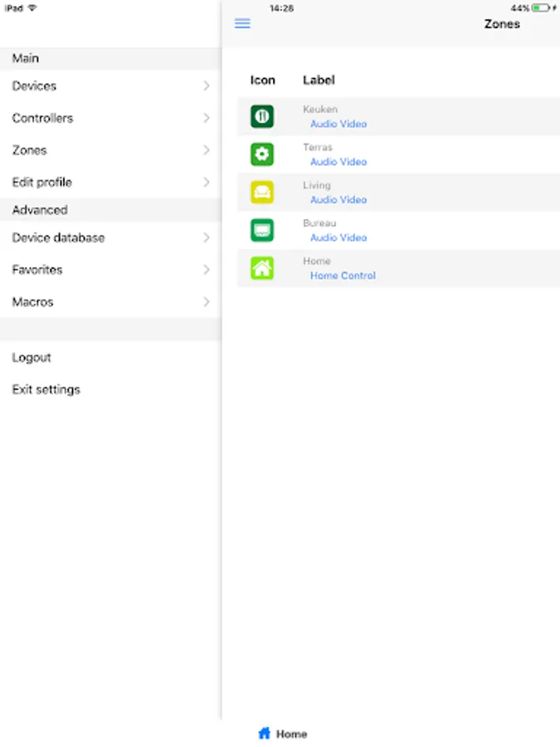Check the battery status icon

(x=540, y=8)
